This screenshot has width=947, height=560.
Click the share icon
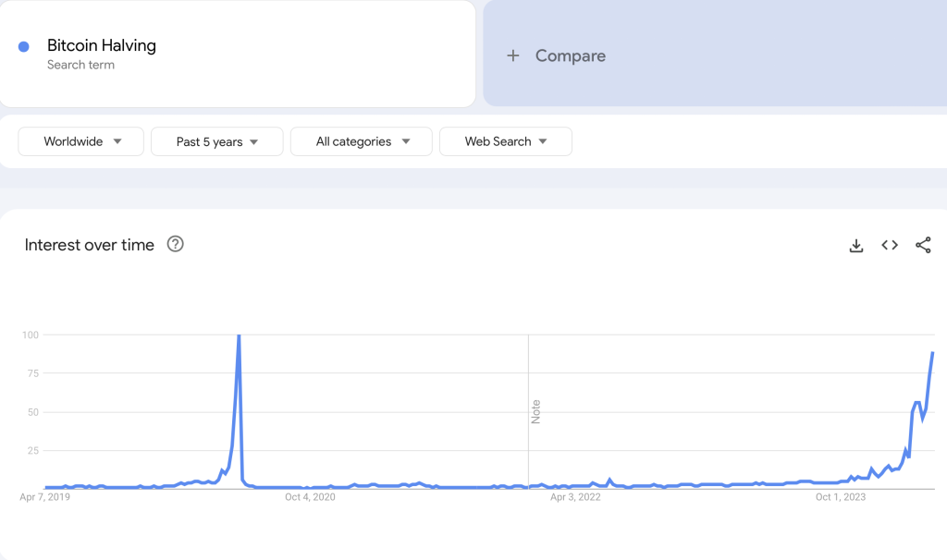click(x=923, y=245)
